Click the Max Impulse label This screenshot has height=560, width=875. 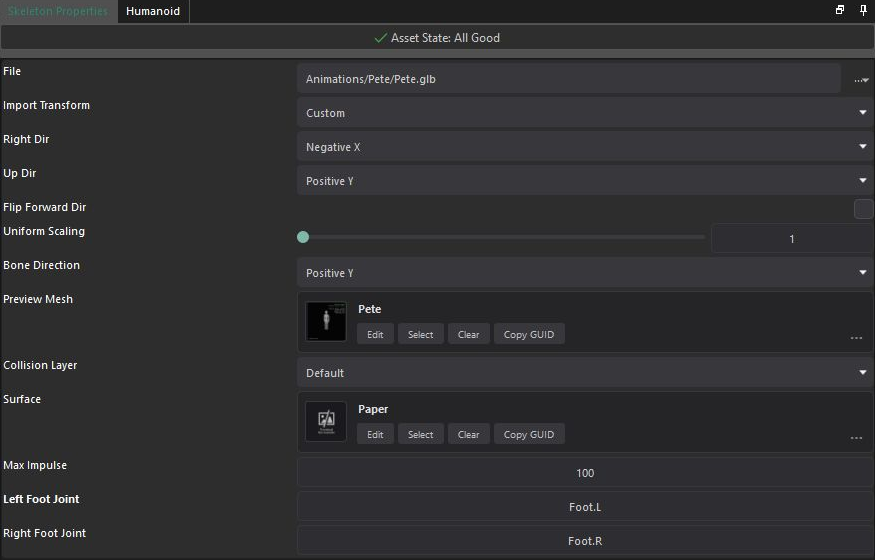tap(35, 465)
